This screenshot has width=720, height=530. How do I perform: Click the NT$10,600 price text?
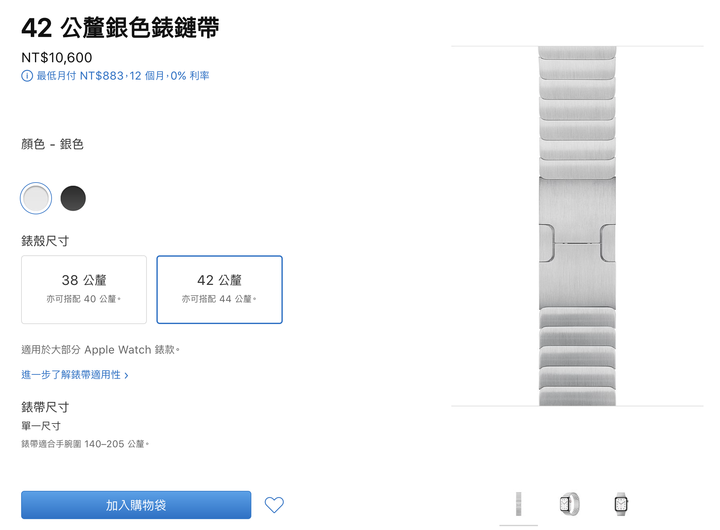(57, 57)
